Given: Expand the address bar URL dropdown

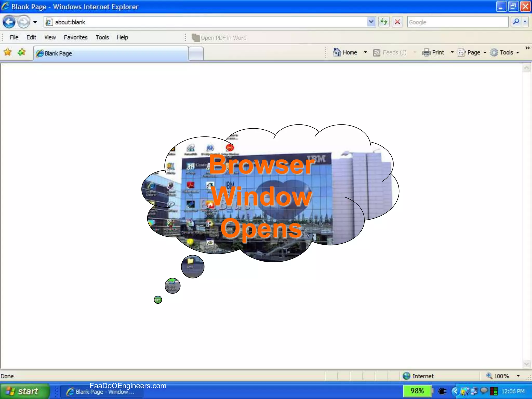Looking at the screenshot, I should pos(371,22).
